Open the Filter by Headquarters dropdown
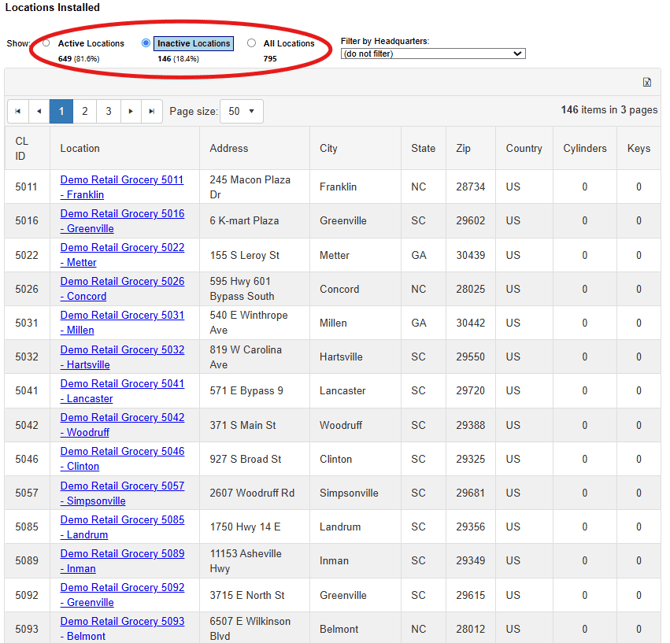 click(x=432, y=54)
